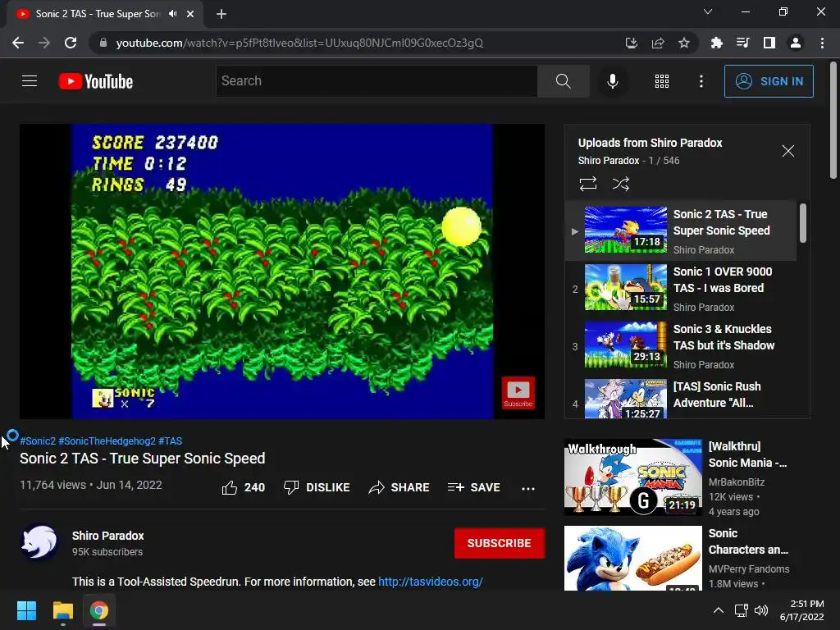This screenshot has height=630, width=840.
Task: Open more actions ellipsis below video
Action: click(x=528, y=488)
